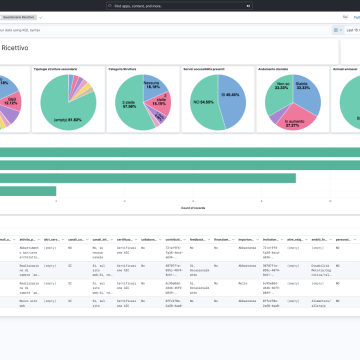Open the Last 15 minutes time range
Screen dimensions: 360x360
pos(352,30)
